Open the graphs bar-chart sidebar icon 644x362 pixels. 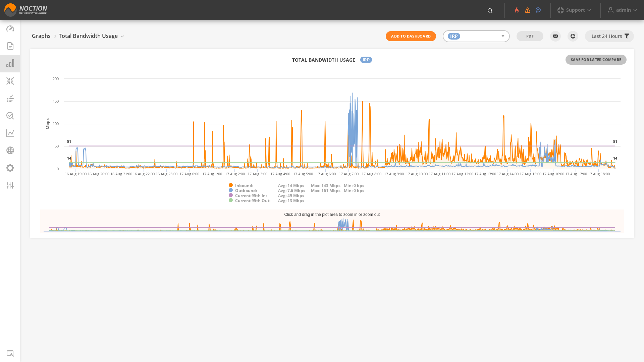(10, 63)
